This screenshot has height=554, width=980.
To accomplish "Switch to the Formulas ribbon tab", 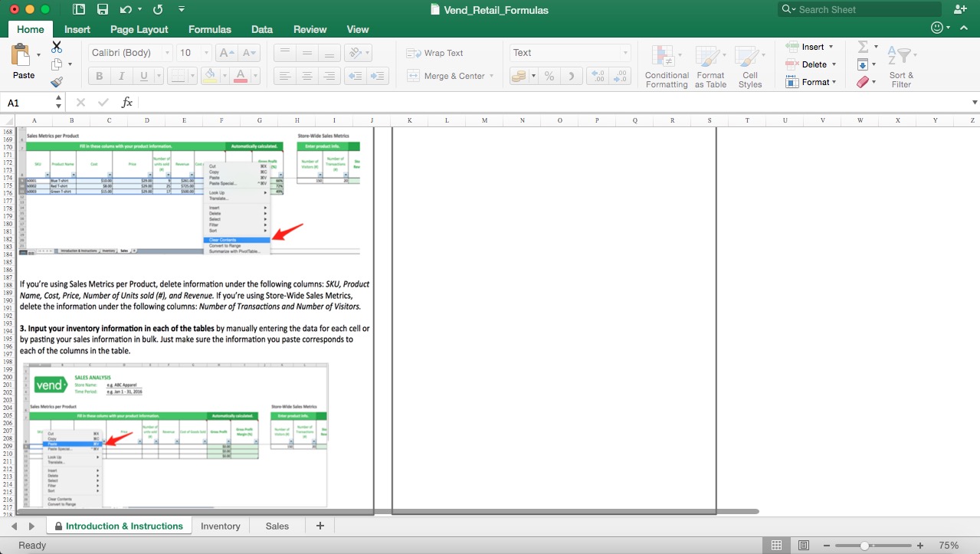I will coord(208,29).
